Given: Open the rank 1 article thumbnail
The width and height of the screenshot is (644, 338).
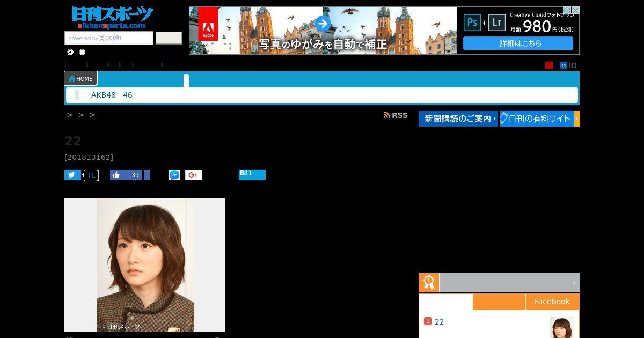Looking at the screenshot, I should point(561,327).
